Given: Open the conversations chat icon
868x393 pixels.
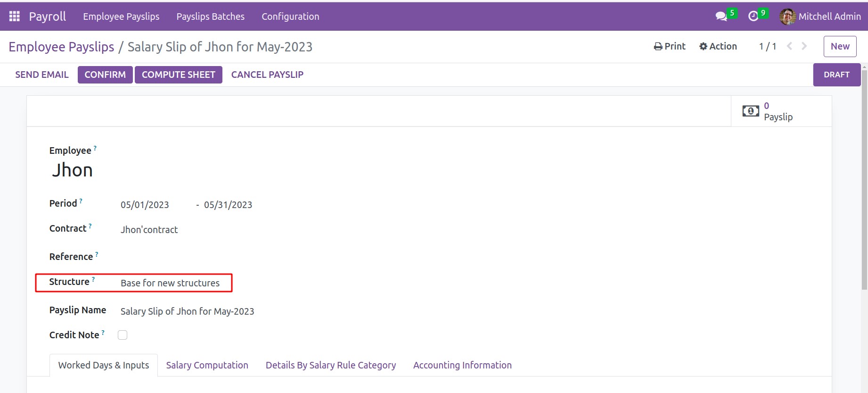Looking at the screenshot, I should pos(721,17).
